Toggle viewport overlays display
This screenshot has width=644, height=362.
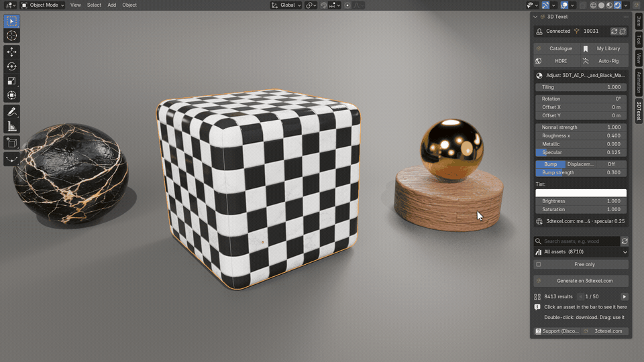pyautogui.click(x=564, y=5)
